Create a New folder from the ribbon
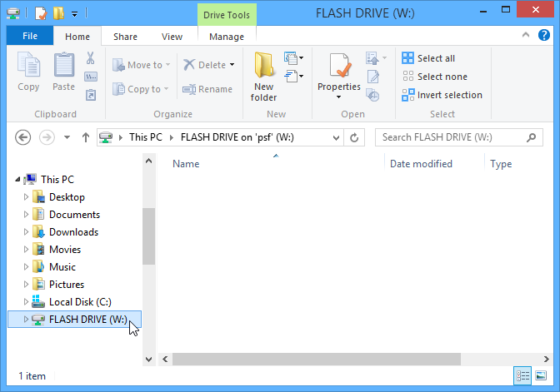Image resolution: width=560 pixels, height=392 pixels. tap(263, 77)
